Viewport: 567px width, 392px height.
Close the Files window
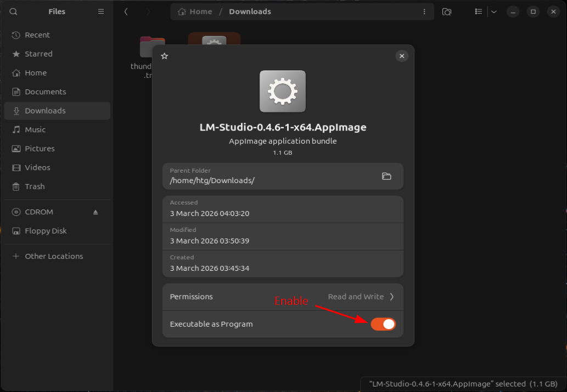(x=553, y=12)
